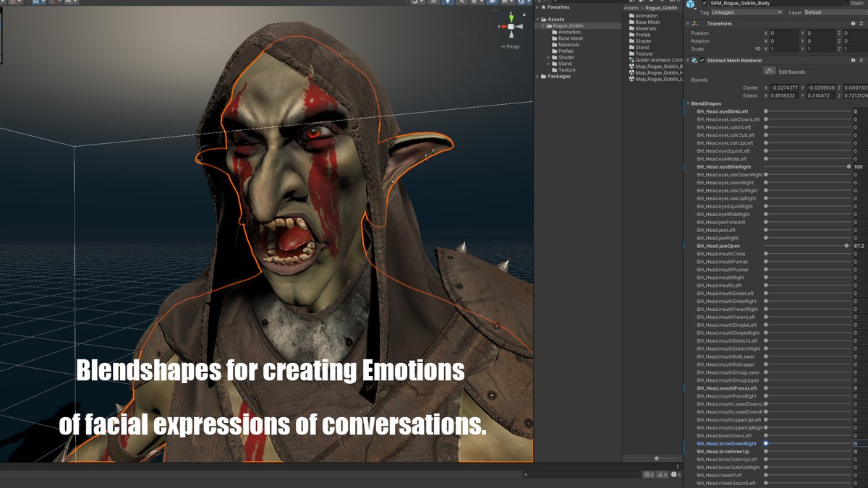
Task: Adjust the BH_Head.jawOpen slider handle
Action: (847, 246)
